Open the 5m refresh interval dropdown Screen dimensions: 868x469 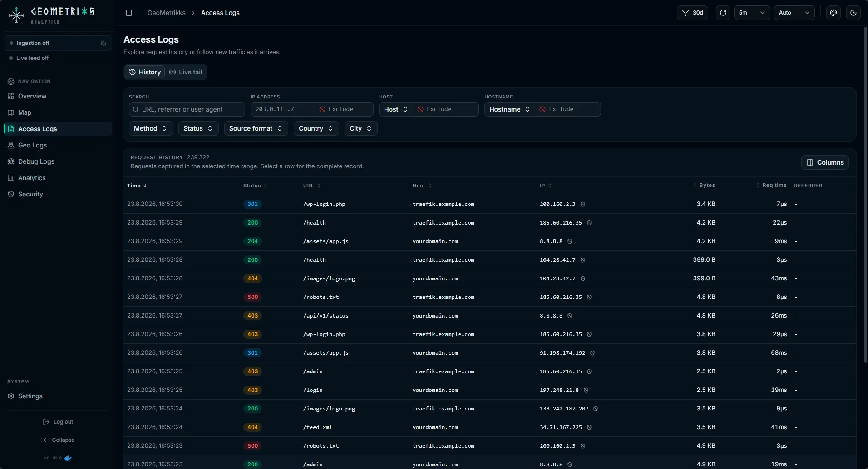(752, 13)
